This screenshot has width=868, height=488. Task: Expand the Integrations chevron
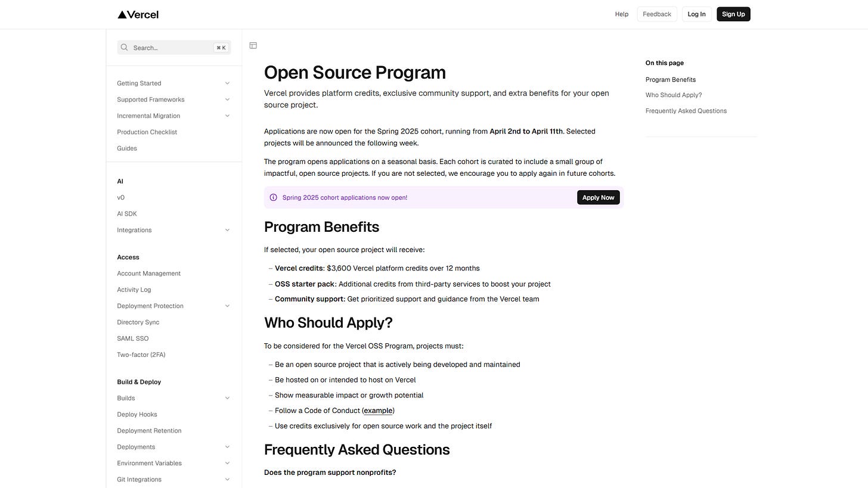tap(227, 230)
